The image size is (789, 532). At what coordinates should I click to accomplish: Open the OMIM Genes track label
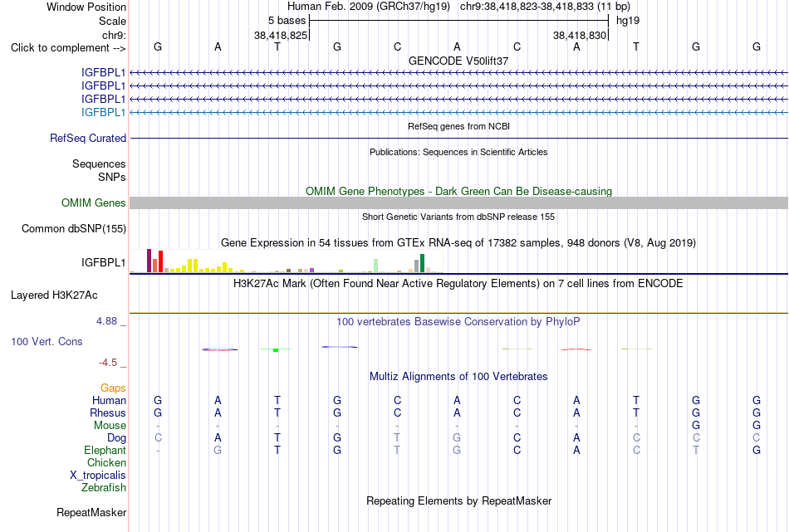tap(94, 203)
